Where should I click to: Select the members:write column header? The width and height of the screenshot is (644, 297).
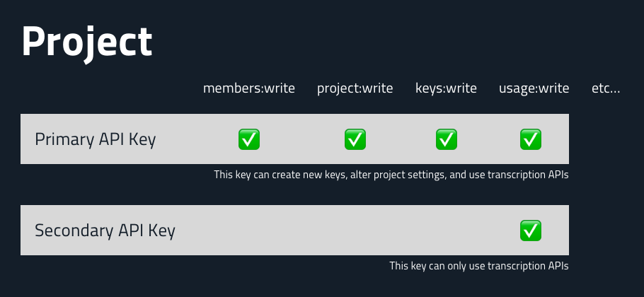pyautogui.click(x=248, y=88)
